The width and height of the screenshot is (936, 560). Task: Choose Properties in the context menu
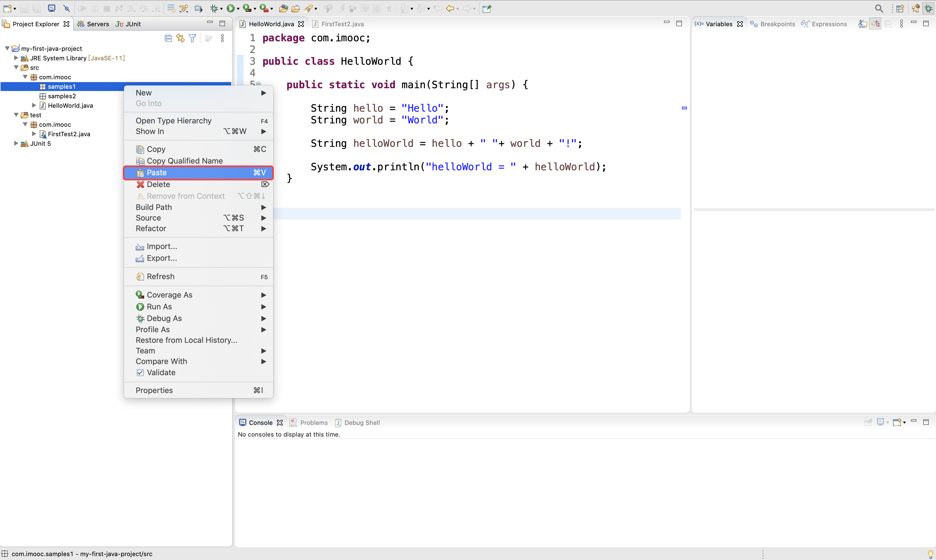pyautogui.click(x=199, y=390)
